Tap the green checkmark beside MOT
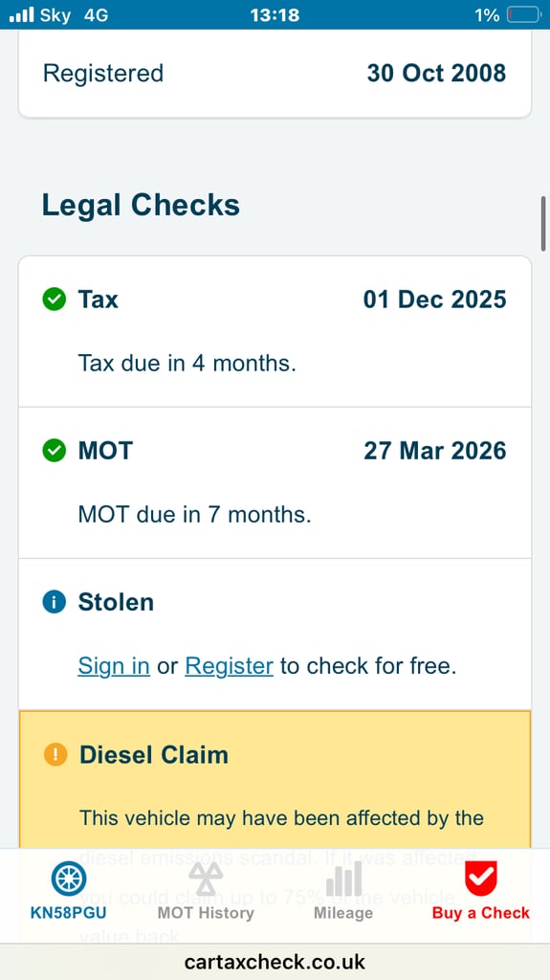 coord(55,451)
